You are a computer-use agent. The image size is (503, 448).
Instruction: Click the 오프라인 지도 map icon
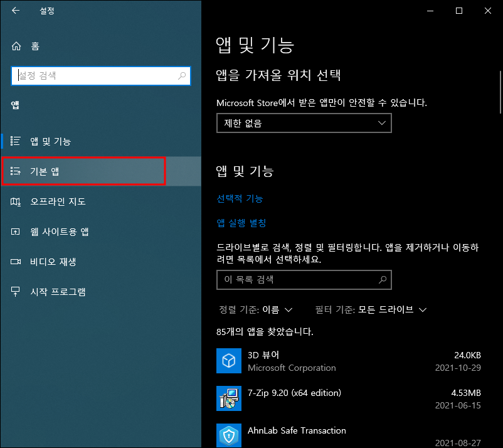15,201
